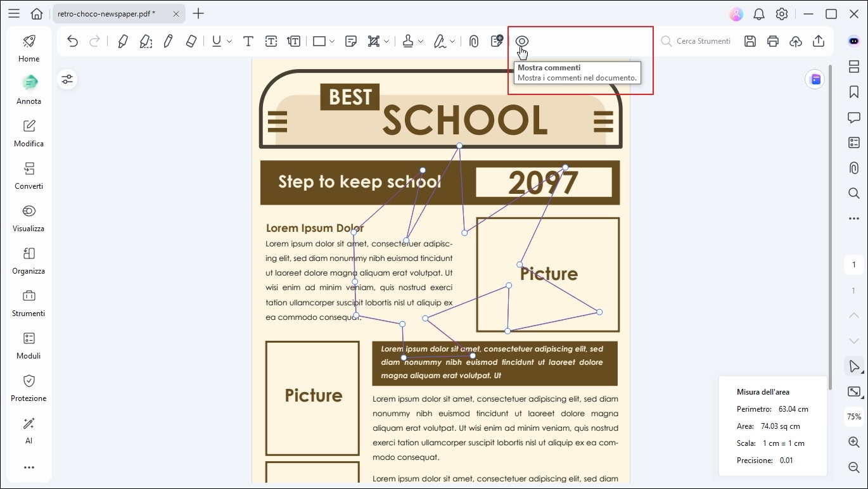868x489 pixels.
Task: Open properties sliders panel button
Action: point(67,79)
